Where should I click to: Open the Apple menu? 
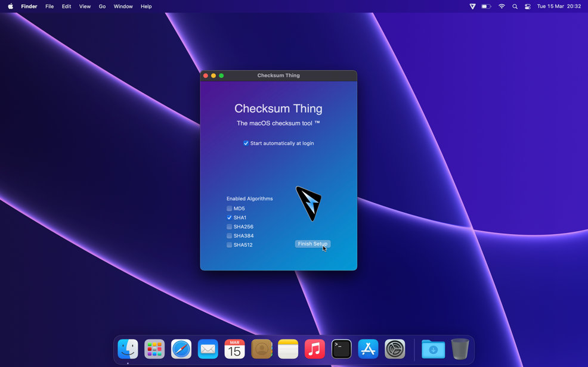(x=11, y=7)
